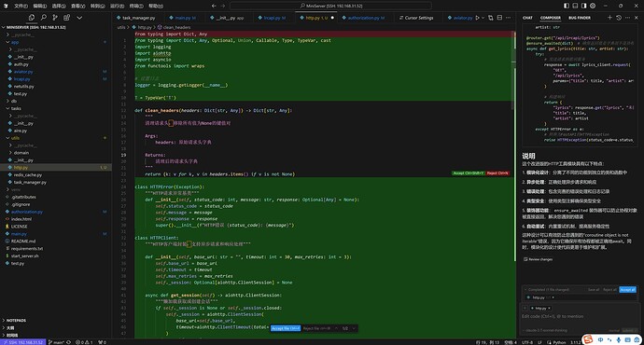Open the 编辑 menu
The height and width of the screenshot is (345, 644).
(x=40, y=6)
